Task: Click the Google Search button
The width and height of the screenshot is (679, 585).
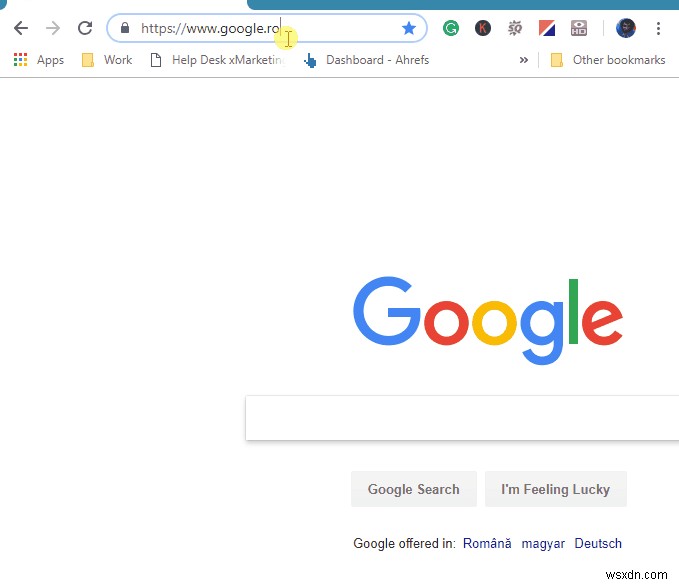Action: (x=414, y=489)
